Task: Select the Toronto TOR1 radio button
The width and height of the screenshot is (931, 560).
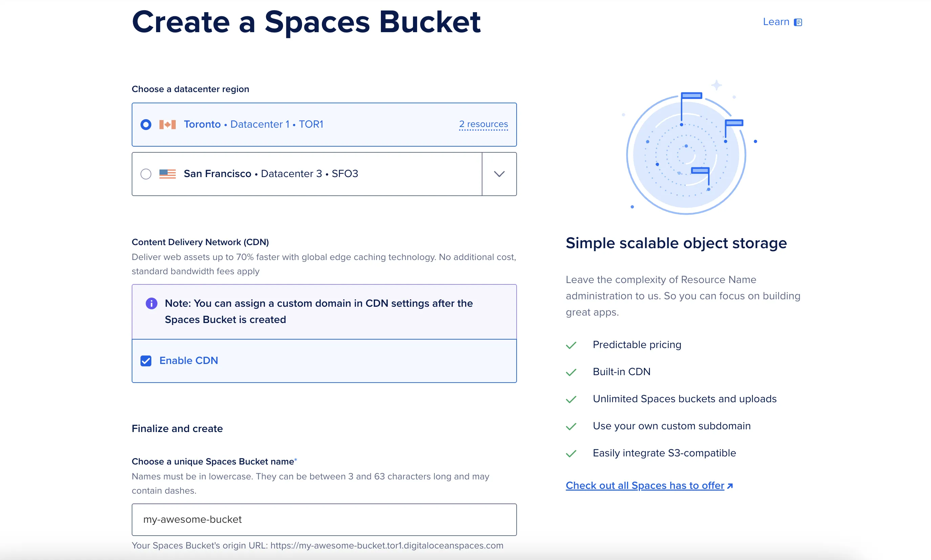Action: 146,125
